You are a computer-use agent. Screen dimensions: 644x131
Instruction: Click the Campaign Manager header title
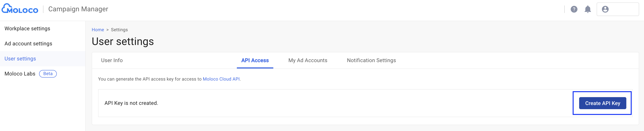78,9
